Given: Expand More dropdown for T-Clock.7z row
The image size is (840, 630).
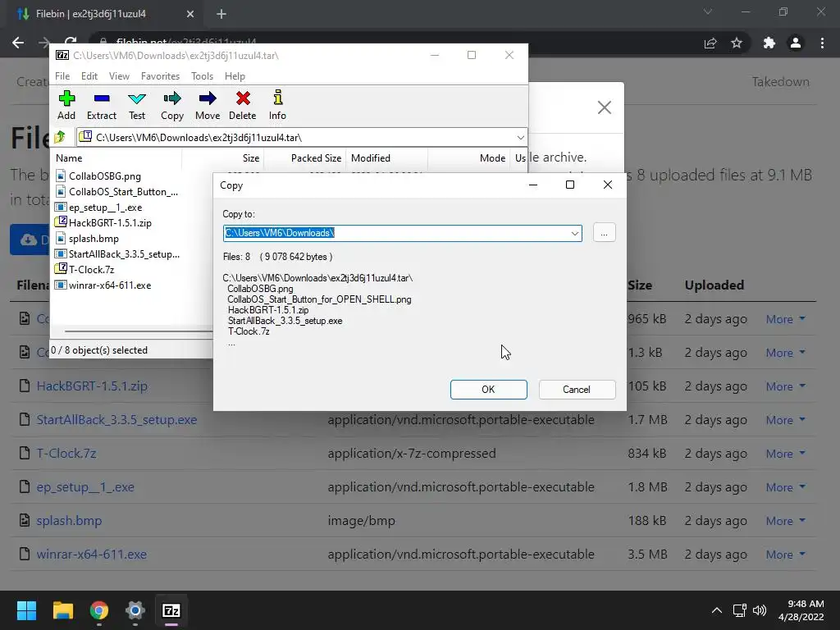Looking at the screenshot, I should pyautogui.click(x=785, y=454).
